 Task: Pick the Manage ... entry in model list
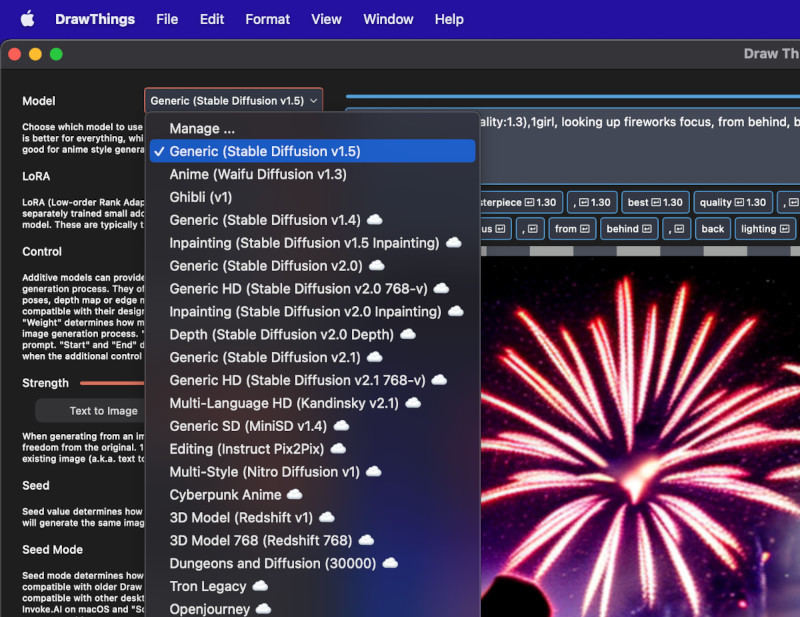coord(202,128)
